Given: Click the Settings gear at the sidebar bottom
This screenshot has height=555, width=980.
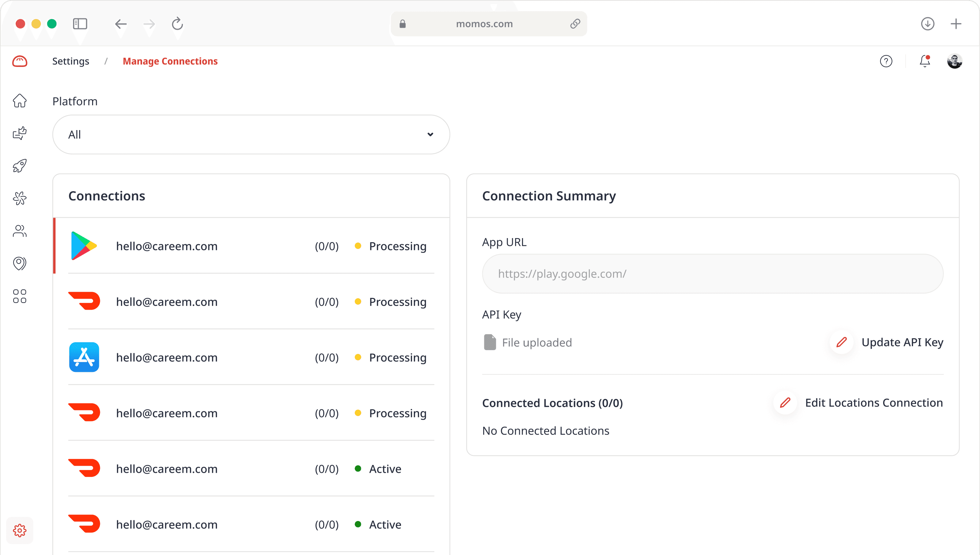Looking at the screenshot, I should click(19, 530).
